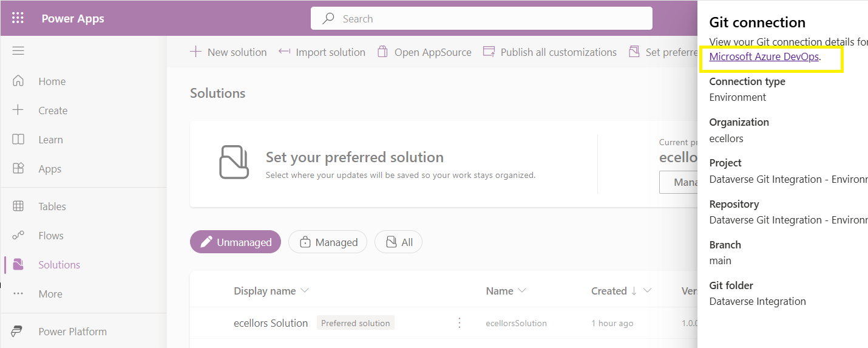This screenshot has width=868, height=348.
Task: Click the Microsoft Azure DevOps link
Action: pyautogui.click(x=764, y=56)
